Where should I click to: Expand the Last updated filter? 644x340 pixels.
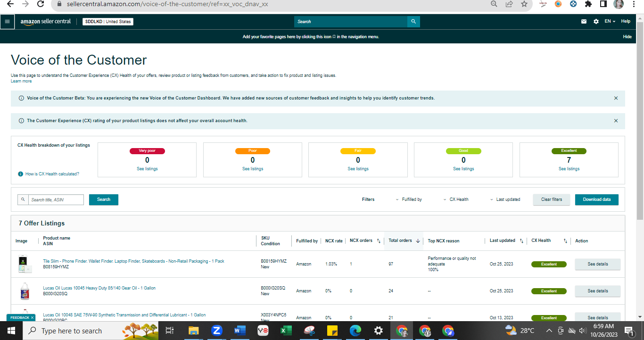pos(505,199)
